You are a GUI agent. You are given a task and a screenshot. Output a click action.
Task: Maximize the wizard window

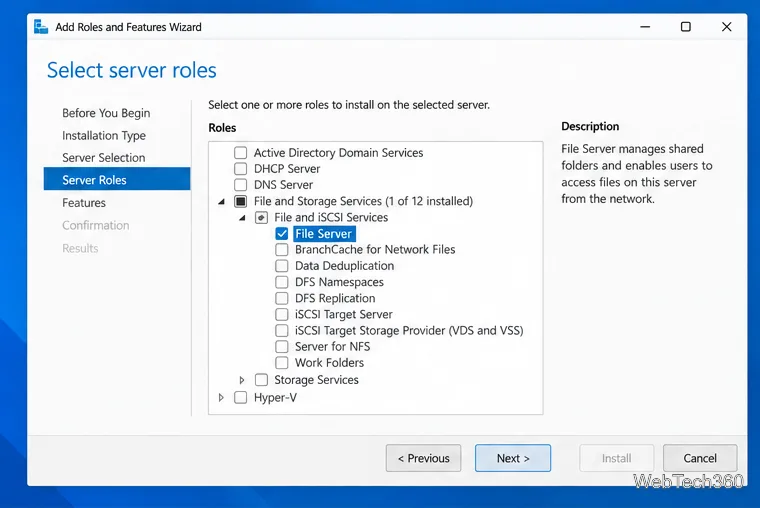[x=686, y=27]
